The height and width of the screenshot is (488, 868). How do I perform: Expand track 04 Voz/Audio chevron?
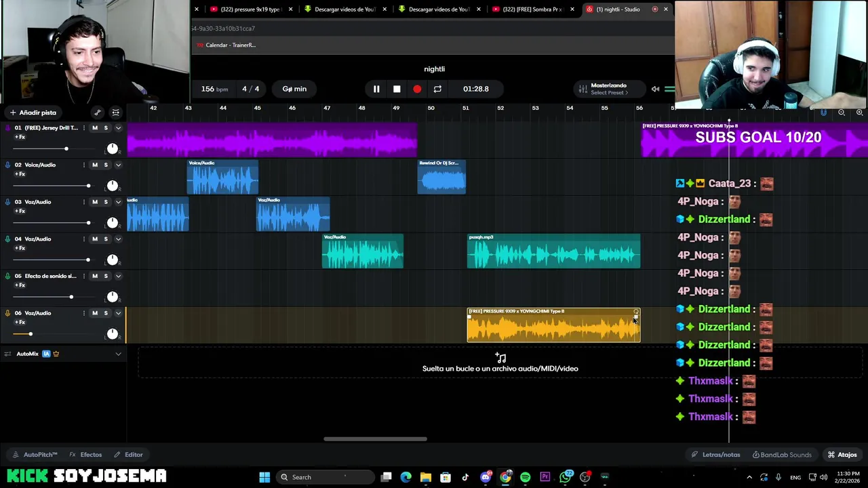[118, 239]
